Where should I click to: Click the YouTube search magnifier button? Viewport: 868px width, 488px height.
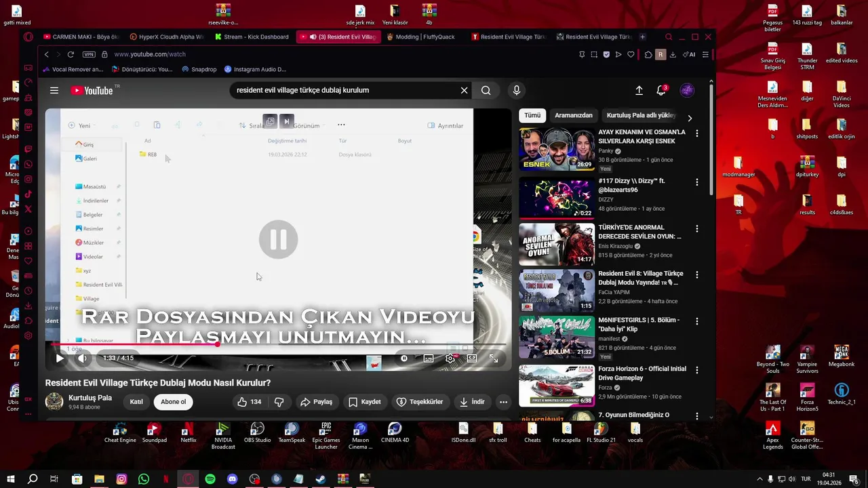tap(486, 90)
